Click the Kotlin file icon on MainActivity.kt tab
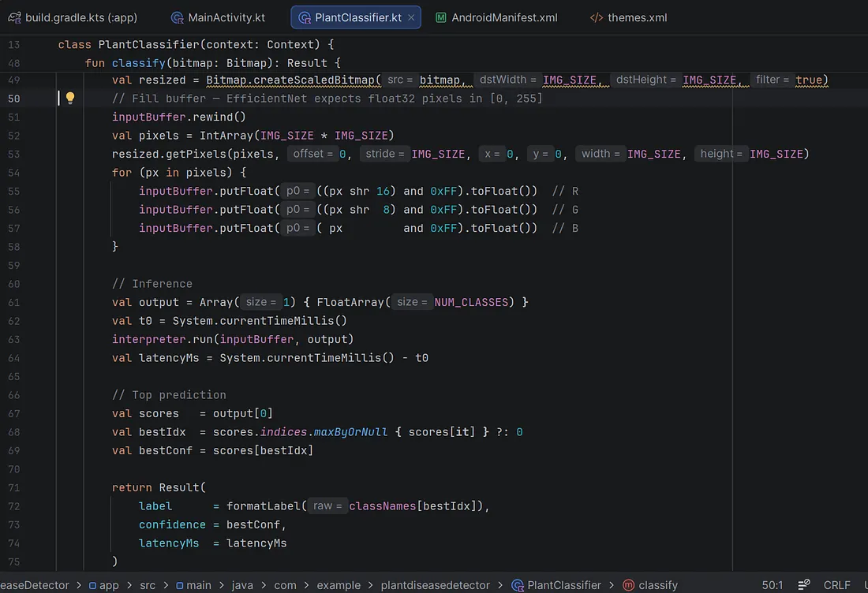Screen dimensions: 868x593 [x=177, y=17]
